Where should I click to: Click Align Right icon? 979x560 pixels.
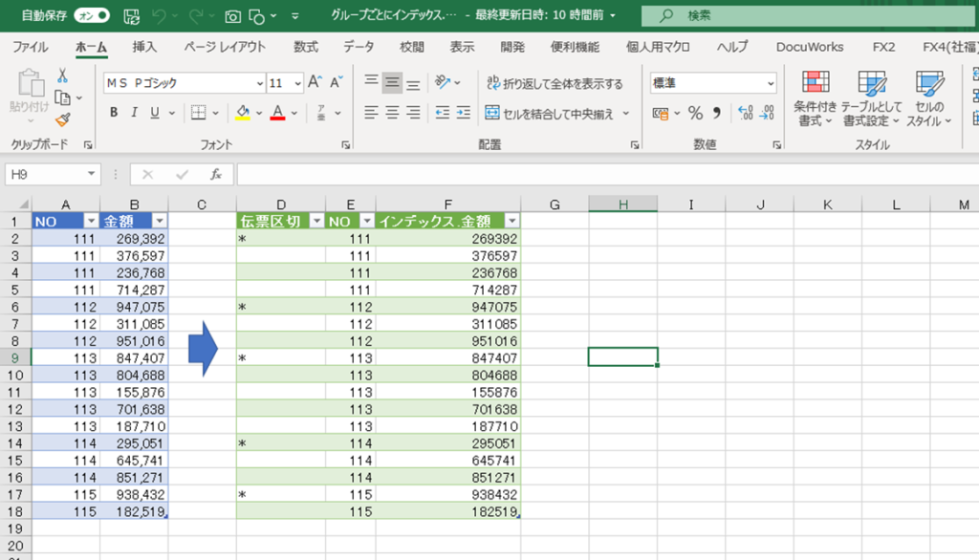click(413, 113)
